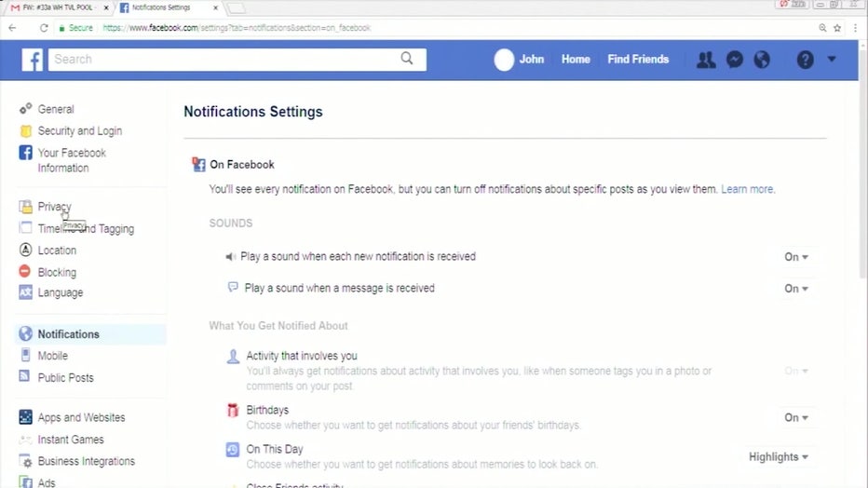Click the Business Integrations icon
Image resolution: width=868 pixels, height=488 pixels.
[x=25, y=461]
